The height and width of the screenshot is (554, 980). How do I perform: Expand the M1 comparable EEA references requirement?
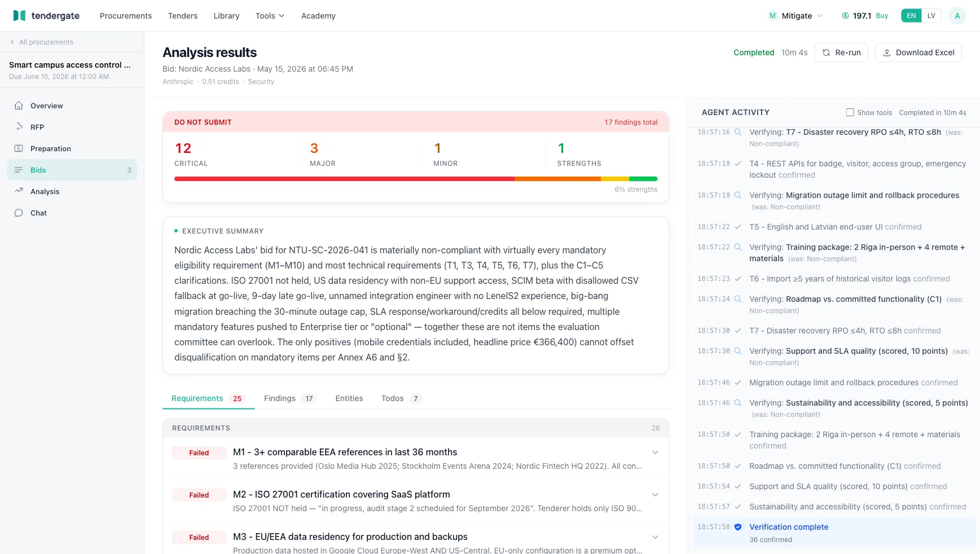pos(655,452)
